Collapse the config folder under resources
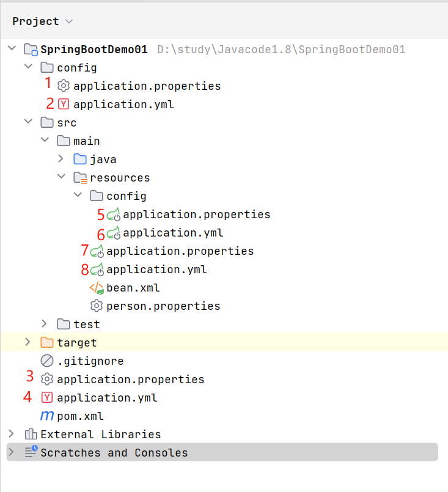Screen dimensions: 448x492 pos(78,195)
